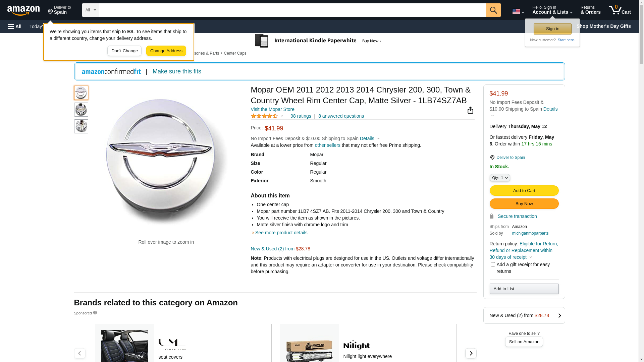This screenshot has width=644, height=362.
Task: Open the quantity dropdown
Action: pyautogui.click(x=499, y=178)
